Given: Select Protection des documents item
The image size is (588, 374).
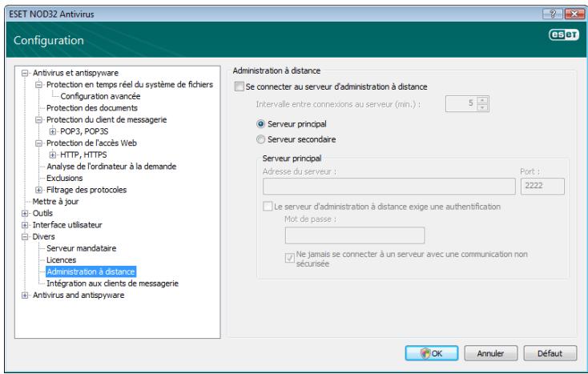Looking at the screenshot, I should point(92,108).
